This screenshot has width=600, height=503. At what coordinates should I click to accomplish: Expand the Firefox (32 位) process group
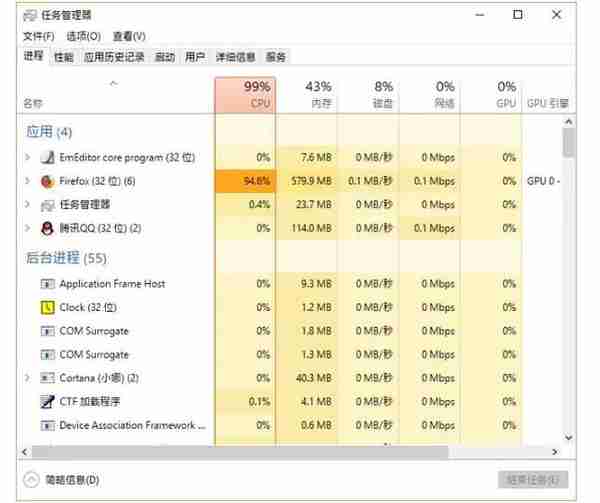(28, 181)
